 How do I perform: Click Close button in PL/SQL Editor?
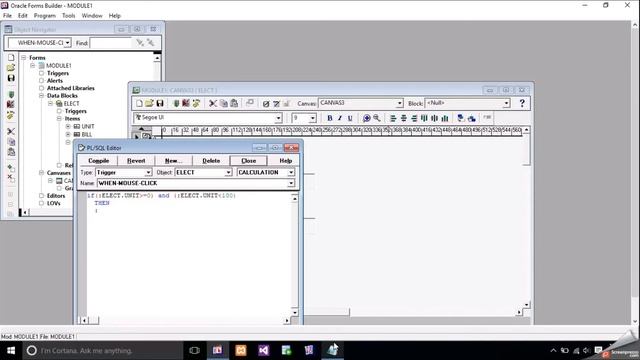tap(249, 161)
